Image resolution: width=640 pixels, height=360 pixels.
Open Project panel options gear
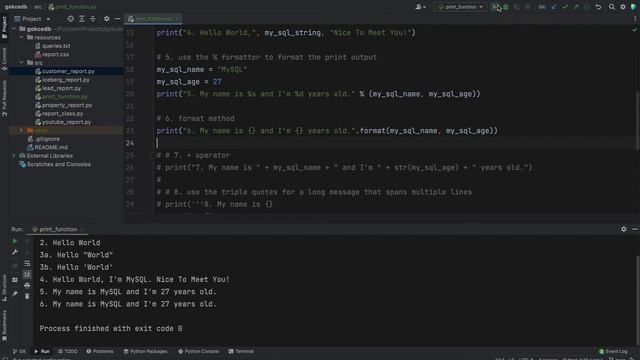[x=107, y=19]
